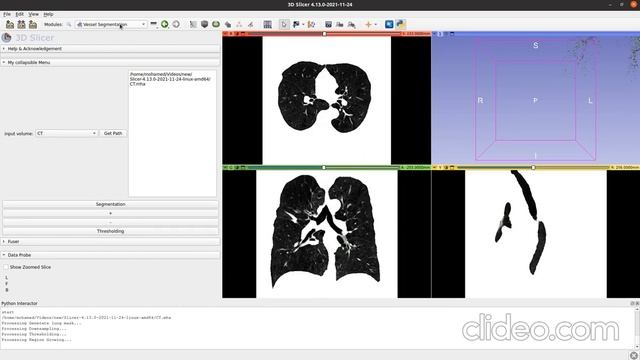Select the markups place fiducial tool

point(296,24)
